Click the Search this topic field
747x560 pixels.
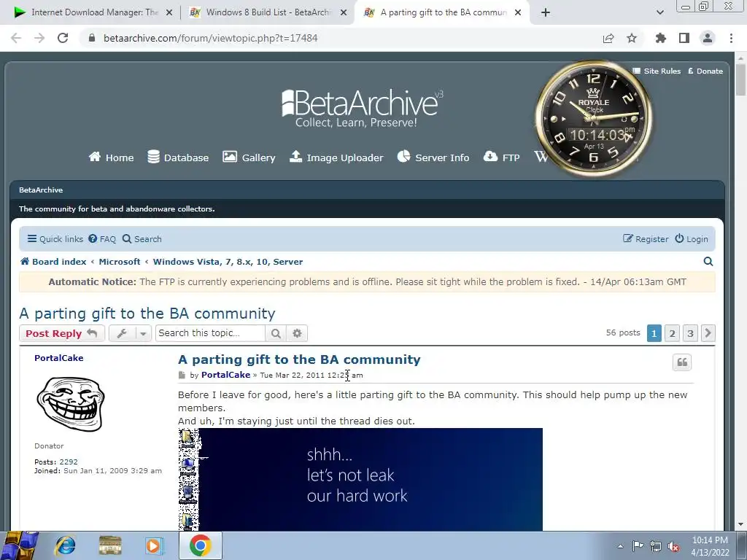point(210,333)
